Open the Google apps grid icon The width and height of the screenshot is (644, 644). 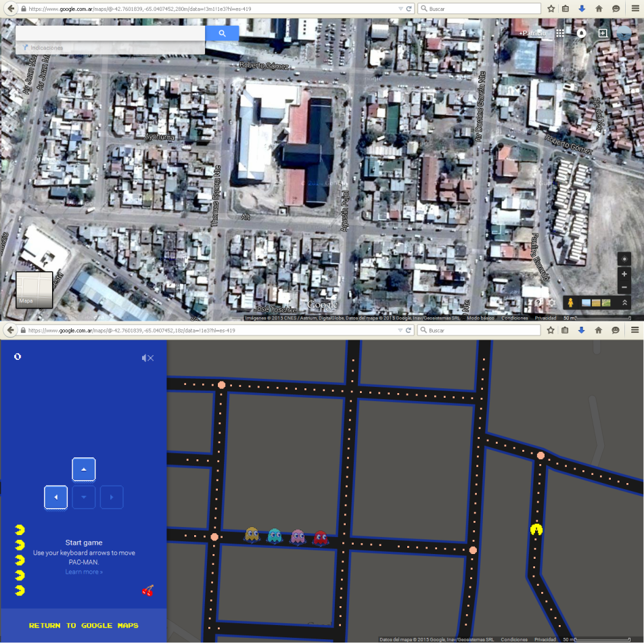pyautogui.click(x=560, y=33)
